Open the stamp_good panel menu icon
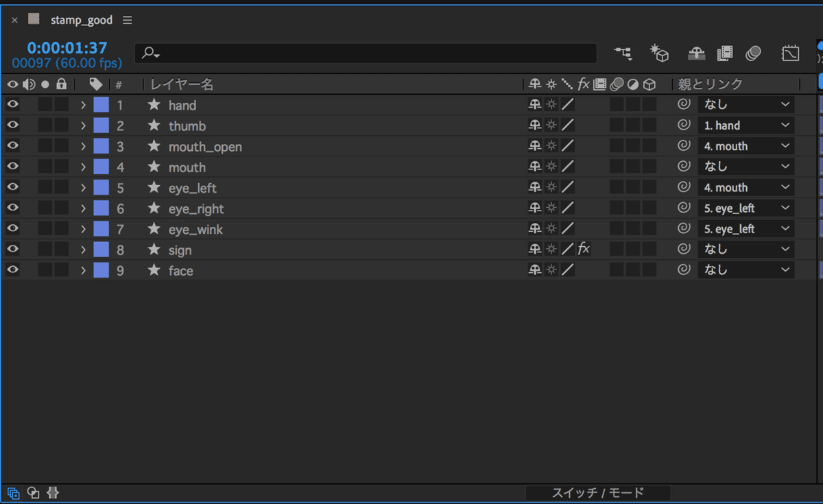The image size is (823, 504). coord(128,20)
